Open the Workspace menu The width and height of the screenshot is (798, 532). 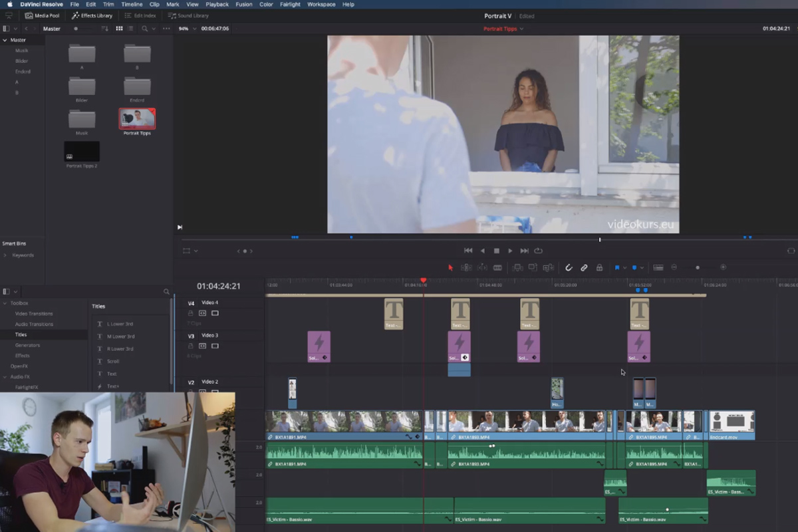click(x=321, y=4)
